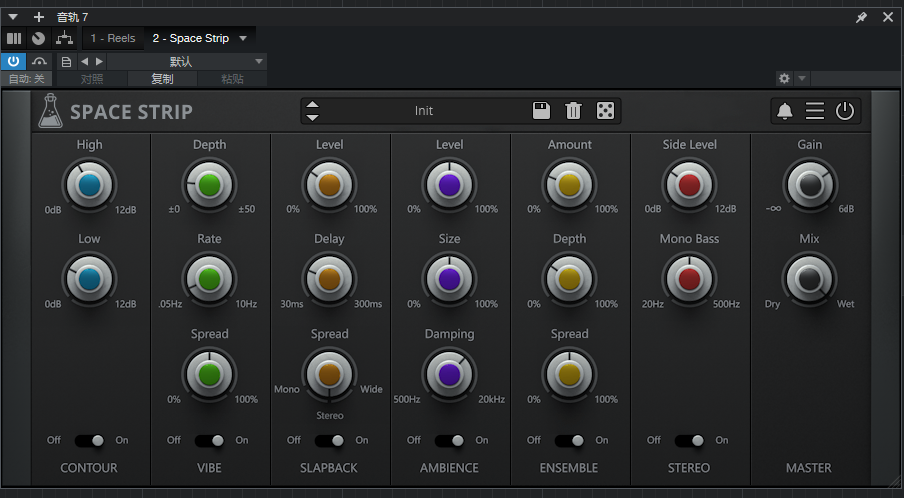Viewport: 904px width, 498px height.
Task: Toggle the STEREO section on/off switch
Action: pyautogui.click(x=689, y=440)
